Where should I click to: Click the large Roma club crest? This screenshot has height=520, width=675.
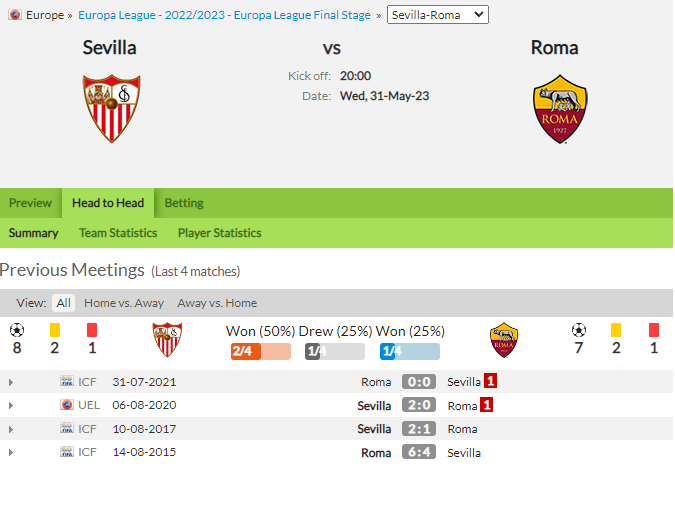click(560, 109)
